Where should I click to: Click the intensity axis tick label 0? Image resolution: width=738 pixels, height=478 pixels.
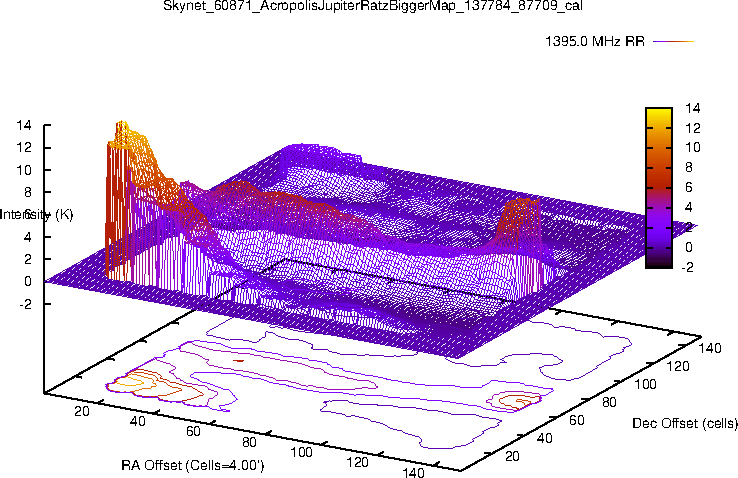click(28, 281)
